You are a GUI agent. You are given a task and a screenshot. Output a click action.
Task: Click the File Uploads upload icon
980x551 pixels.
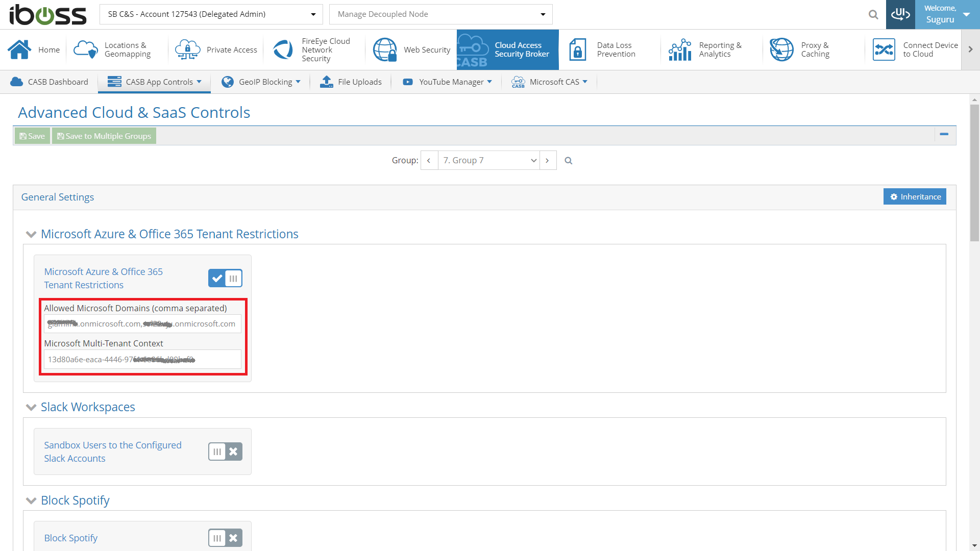[x=327, y=82]
